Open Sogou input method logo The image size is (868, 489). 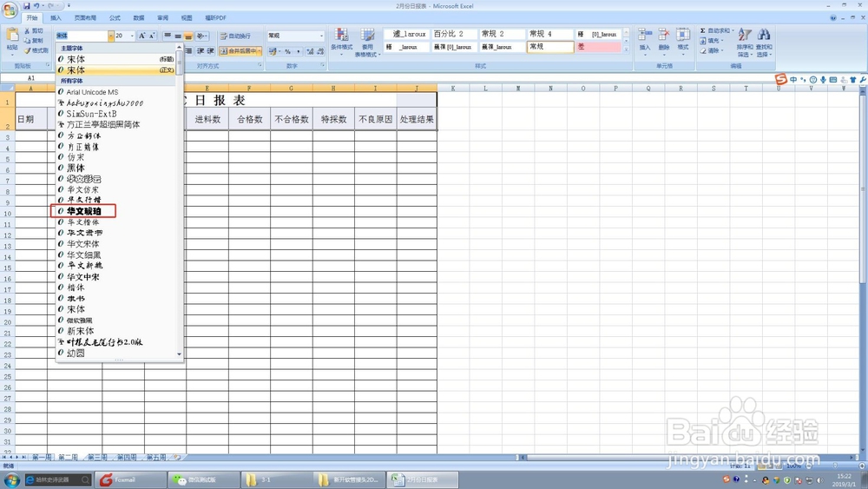780,80
